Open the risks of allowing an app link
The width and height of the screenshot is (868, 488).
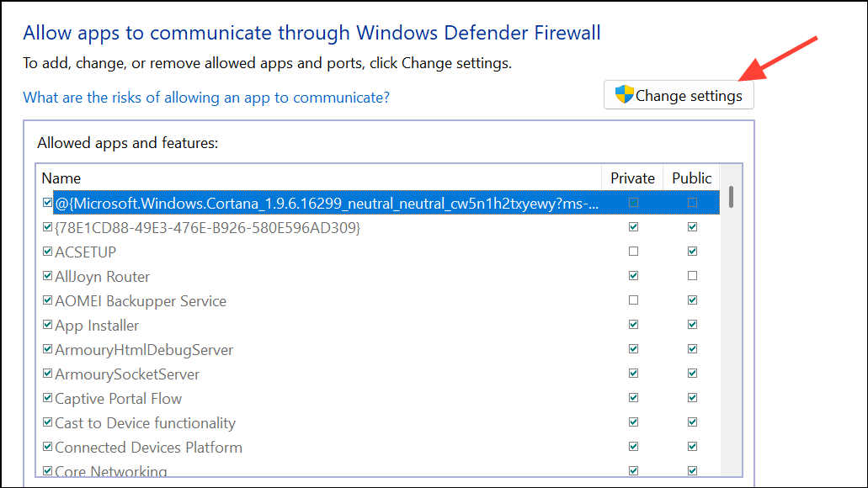tap(206, 98)
